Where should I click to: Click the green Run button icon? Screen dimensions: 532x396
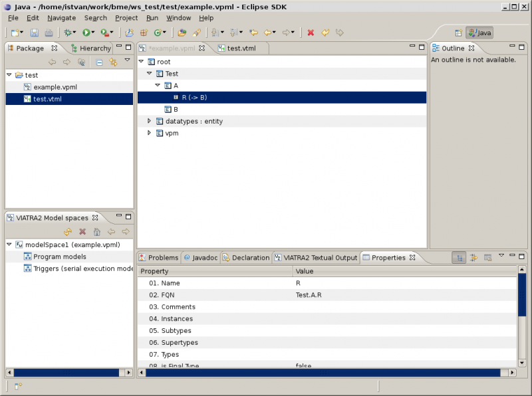coord(86,33)
